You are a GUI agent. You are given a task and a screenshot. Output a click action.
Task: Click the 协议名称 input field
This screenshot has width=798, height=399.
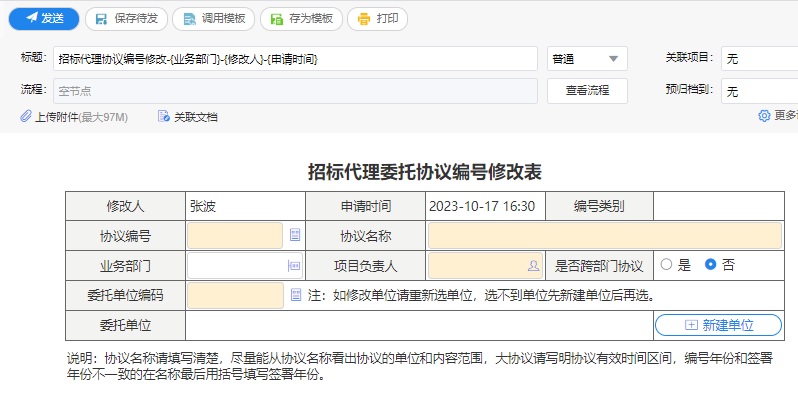pyautogui.click(x=605, y=236)
